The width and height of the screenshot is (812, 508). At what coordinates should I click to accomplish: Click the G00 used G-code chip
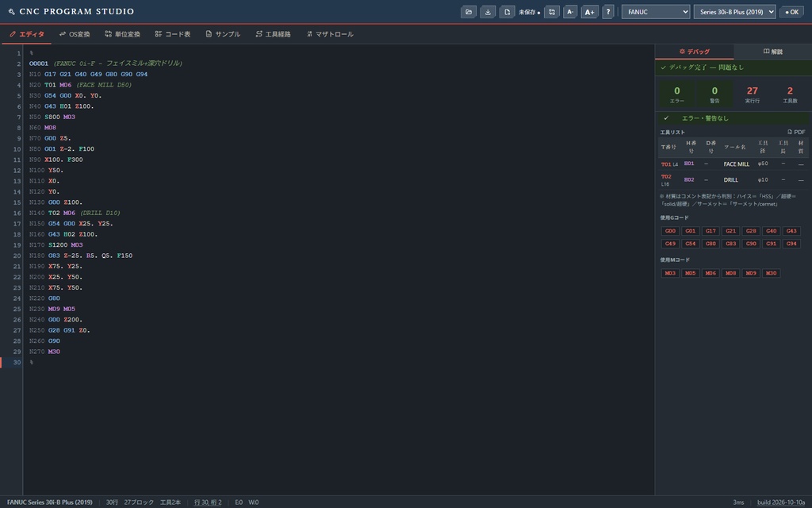[x=670, y=231]
